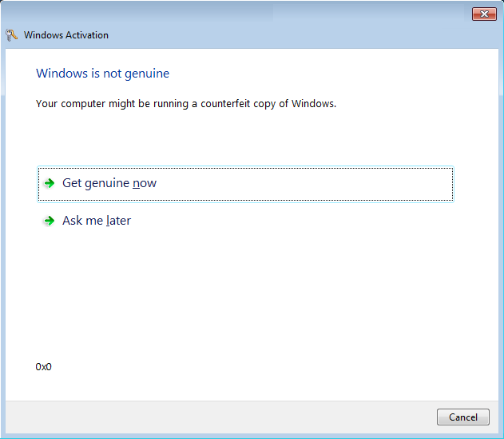The width and height of the screenshot is (504, 439).
Task: Choose the Get genuine now option
Action: (x=245, y=184)
